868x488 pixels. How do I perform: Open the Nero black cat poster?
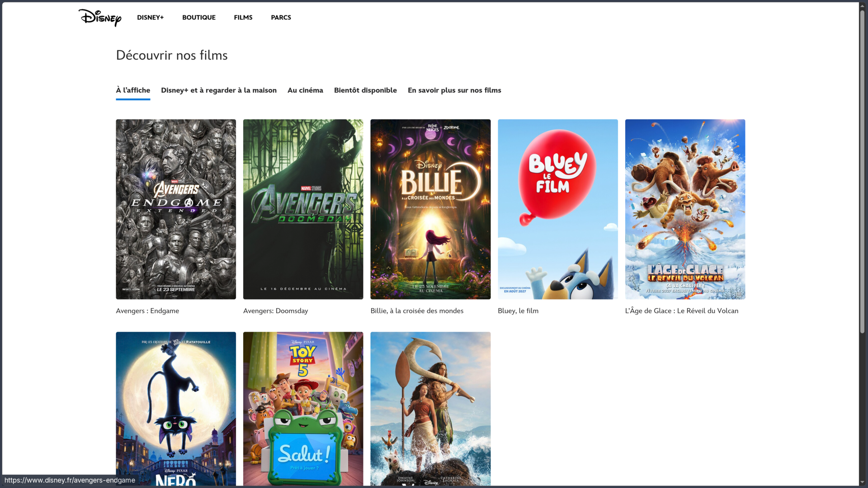(176, 409)
